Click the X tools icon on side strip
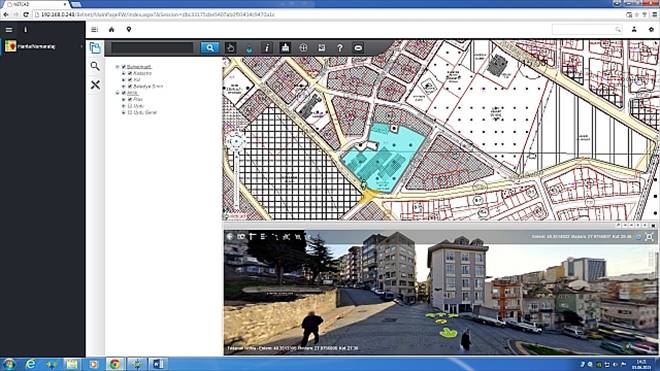This screenshot has height=371, width=660. click(x=95, y=85)
